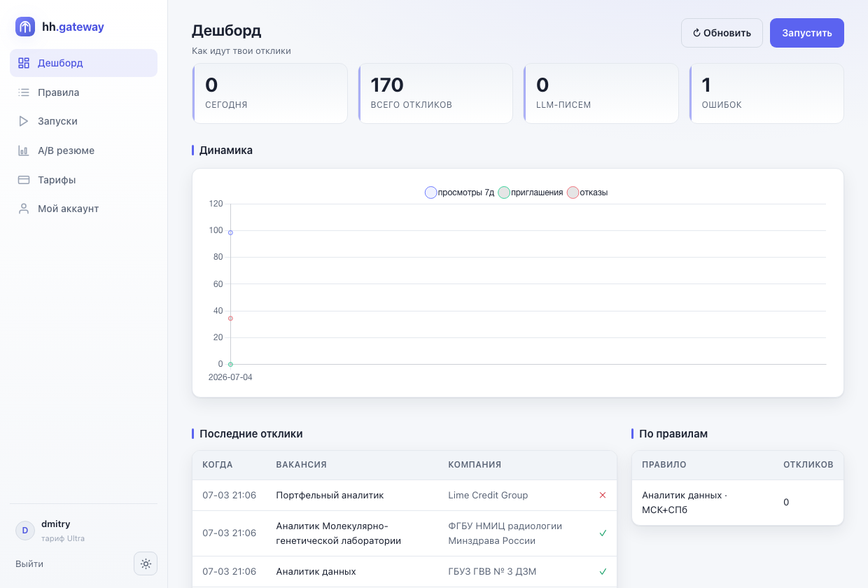Click the Динамика section heading
This screenshot has width=868, height=588.
tap(226, 150)
